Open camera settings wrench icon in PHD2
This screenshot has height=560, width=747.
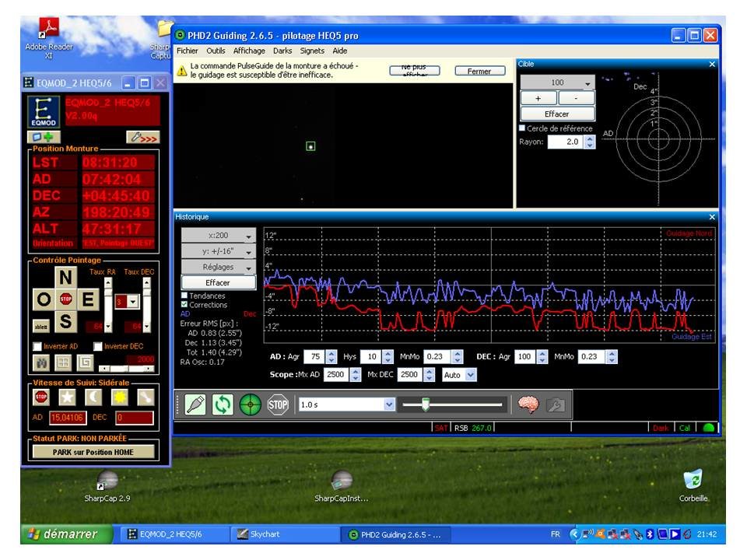click(556, 404)
